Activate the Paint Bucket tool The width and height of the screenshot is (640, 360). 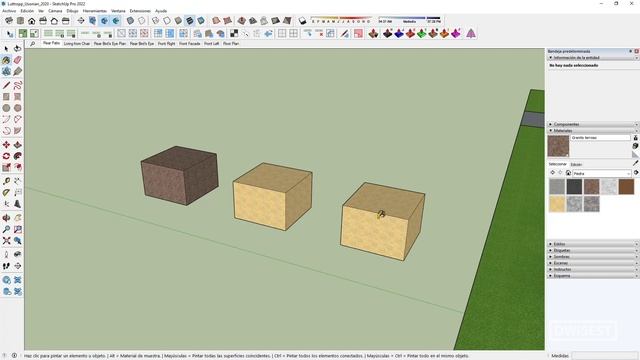coord(6,60)
